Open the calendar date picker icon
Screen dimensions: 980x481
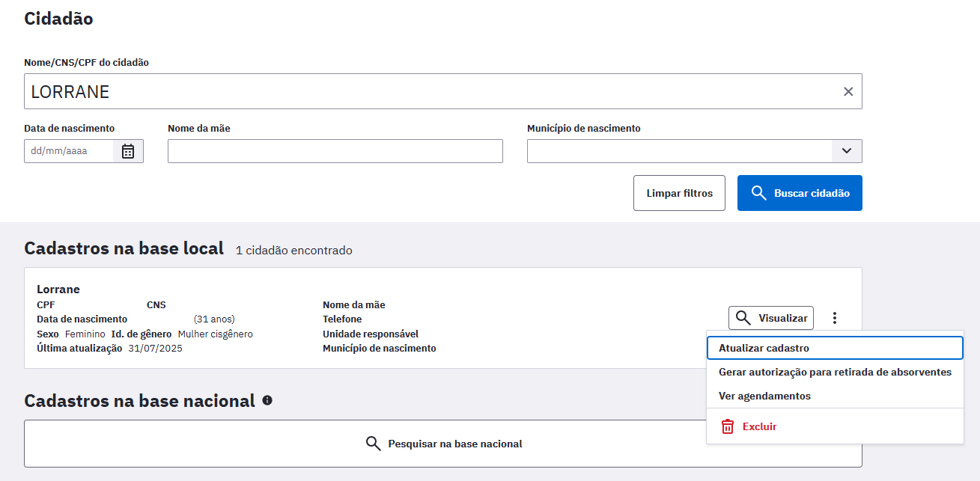click(x=128, y=151)
